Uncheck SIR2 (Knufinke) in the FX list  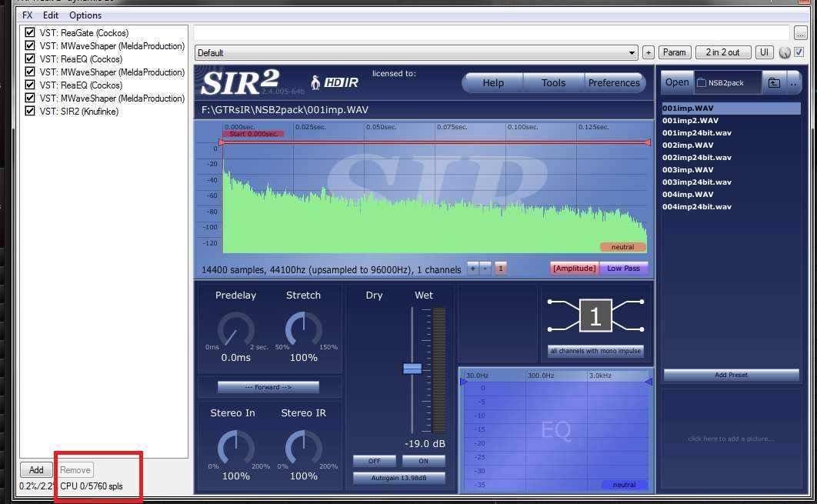[30, 112]
